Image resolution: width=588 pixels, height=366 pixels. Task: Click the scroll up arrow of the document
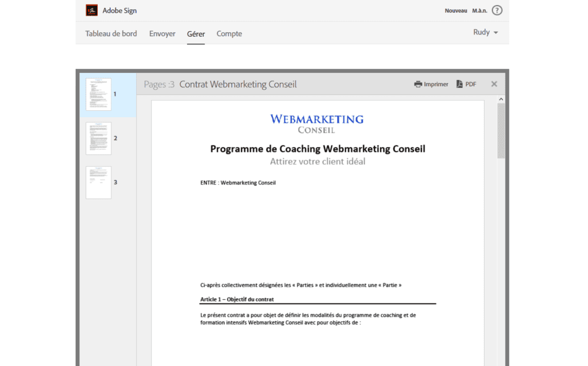[x=501, y=99]
